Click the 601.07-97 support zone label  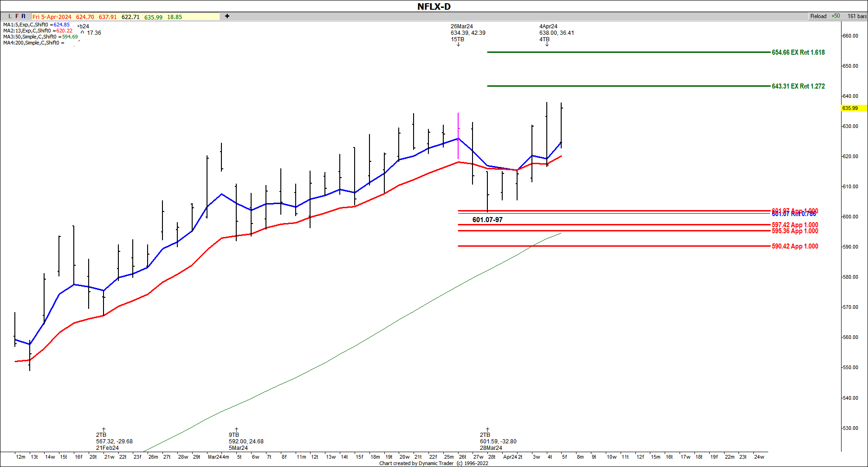[487, 220]
